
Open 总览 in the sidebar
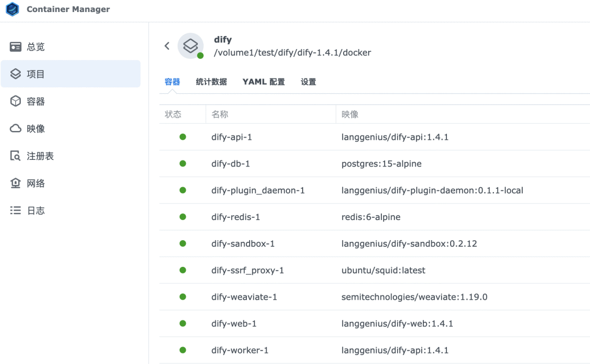tap(70, 46)
